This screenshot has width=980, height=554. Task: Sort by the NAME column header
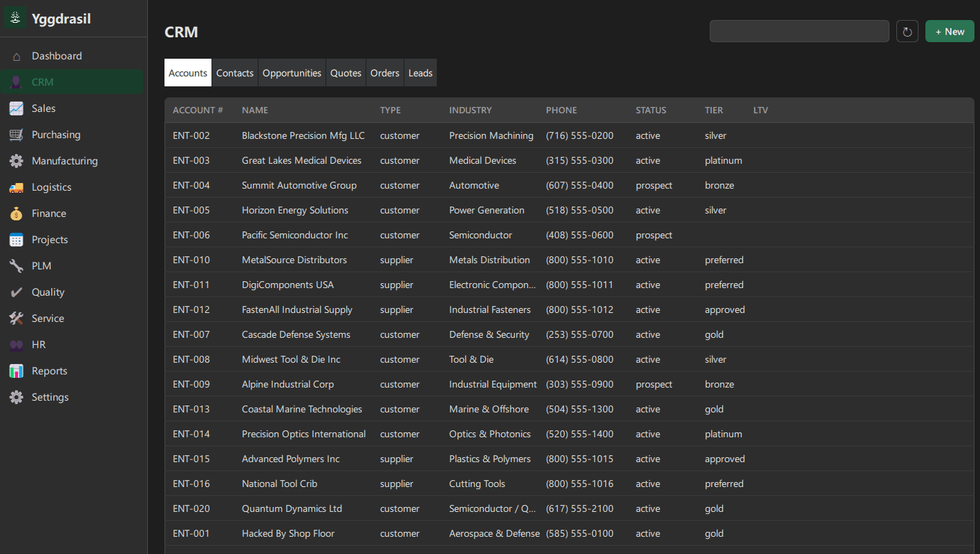tap(254, 110)
